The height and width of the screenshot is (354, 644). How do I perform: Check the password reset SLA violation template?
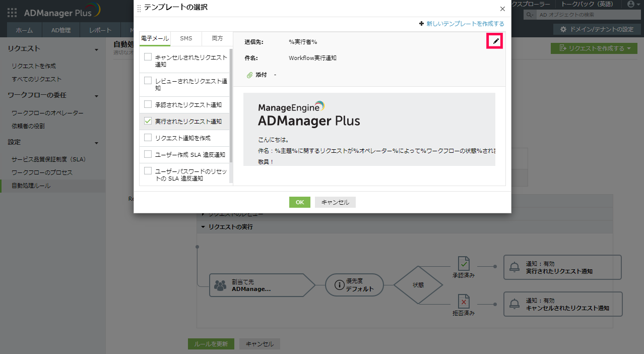(148, 170)
